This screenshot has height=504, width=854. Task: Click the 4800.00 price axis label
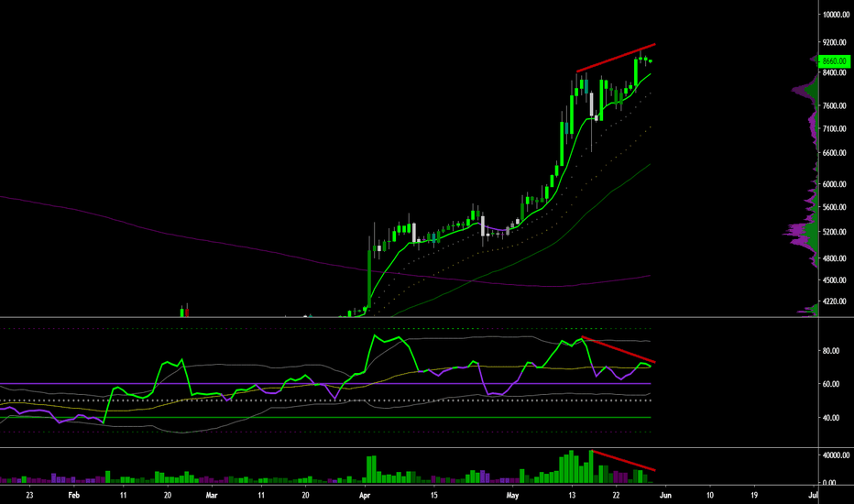point(835,258)
